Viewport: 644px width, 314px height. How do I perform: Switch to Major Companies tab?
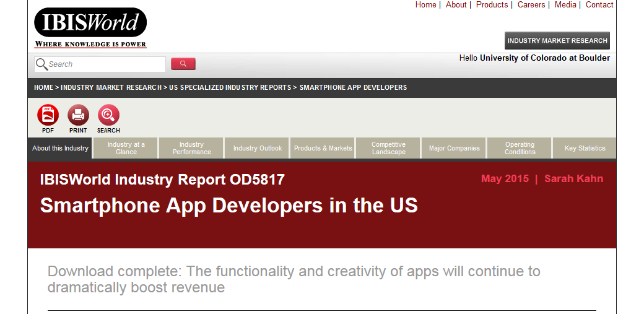(455, 148)
